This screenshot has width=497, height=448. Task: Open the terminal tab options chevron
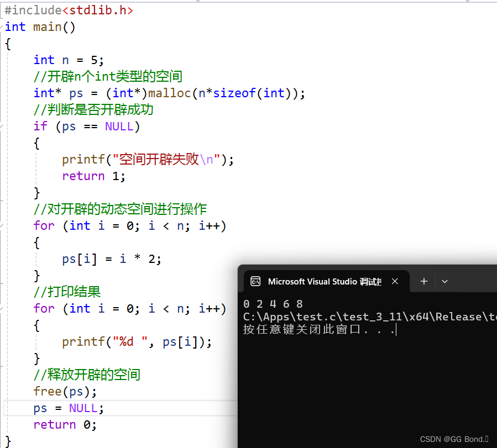click(444, 281)
